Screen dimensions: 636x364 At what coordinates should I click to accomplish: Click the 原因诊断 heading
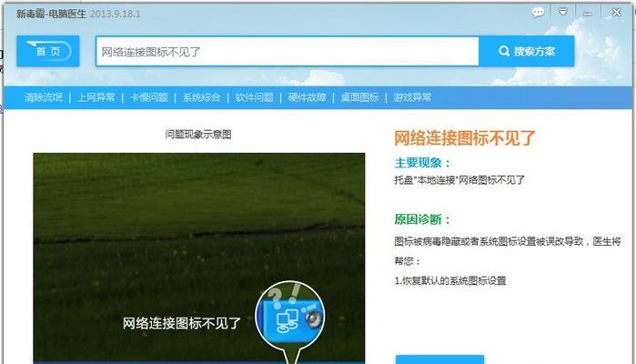(423, 219)
